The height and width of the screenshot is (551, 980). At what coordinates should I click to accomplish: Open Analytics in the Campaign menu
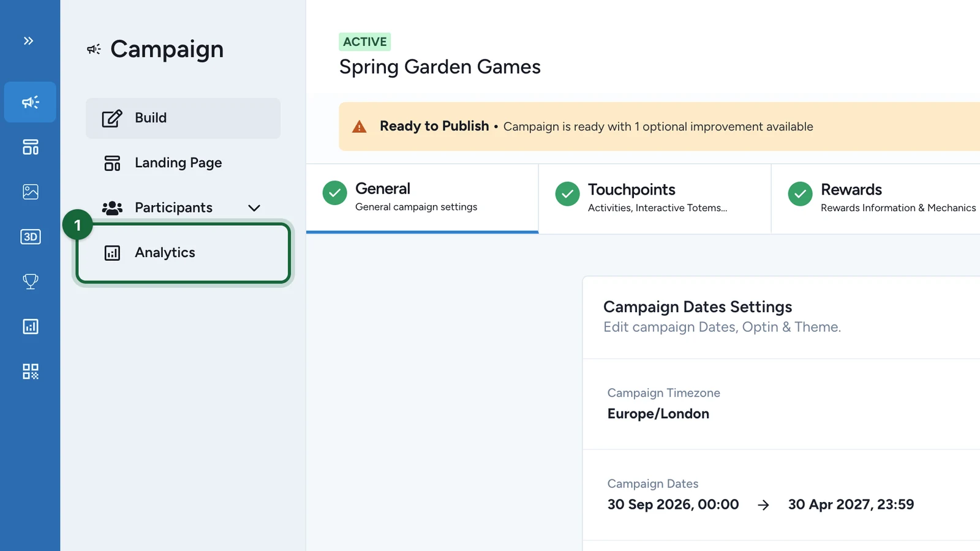(x=183, y=253)
